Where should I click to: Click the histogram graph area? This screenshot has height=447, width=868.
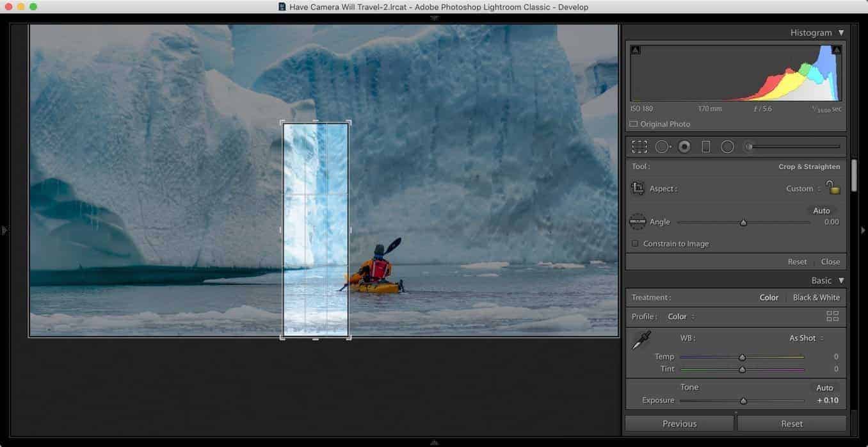click(x=735, y=73)
